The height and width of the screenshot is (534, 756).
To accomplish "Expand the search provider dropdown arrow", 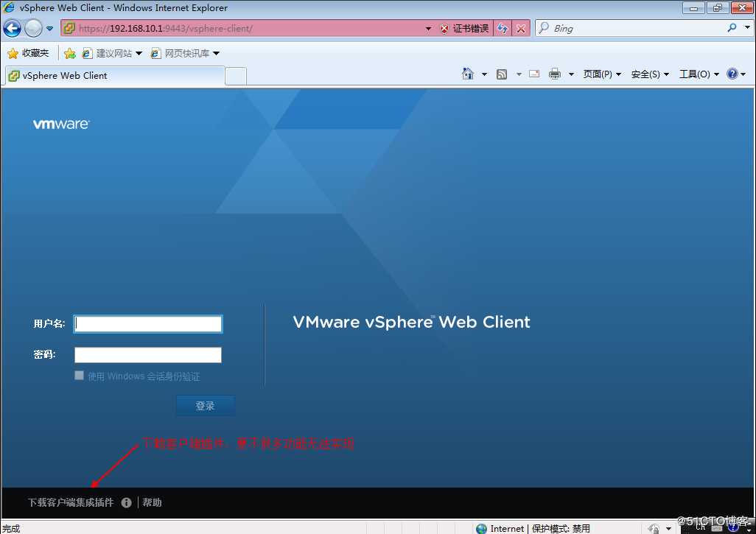I will pos(747,28).
